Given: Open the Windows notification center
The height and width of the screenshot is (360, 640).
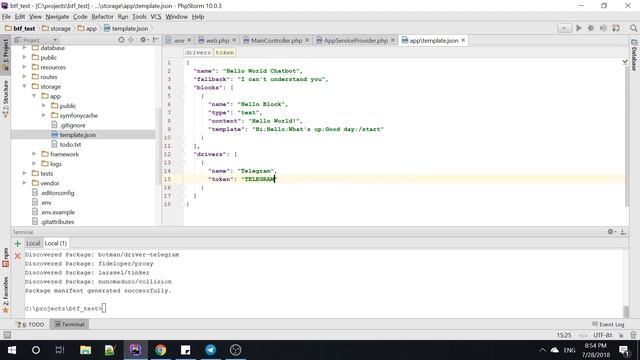Looking at the screenshot, I should tap(624, 350).
